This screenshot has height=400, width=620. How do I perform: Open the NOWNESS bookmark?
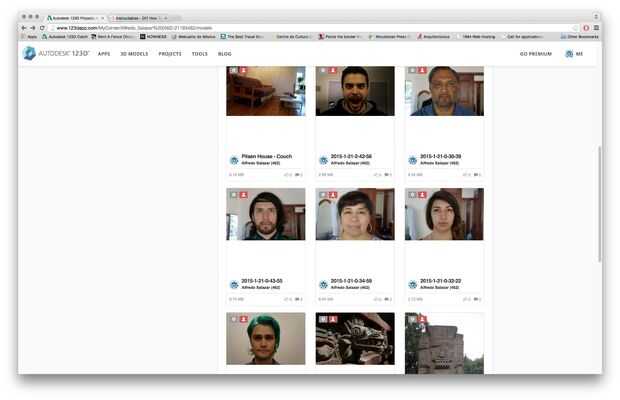coord(153,37)
